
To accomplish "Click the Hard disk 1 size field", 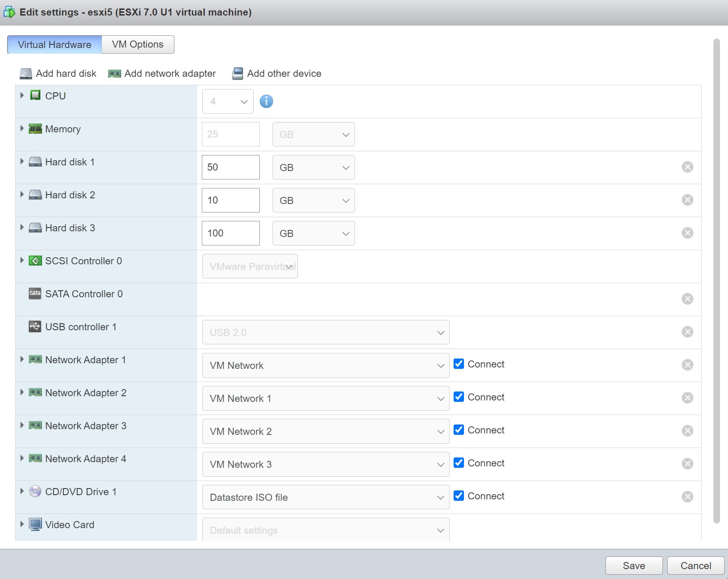I will (x=231, y=167).
